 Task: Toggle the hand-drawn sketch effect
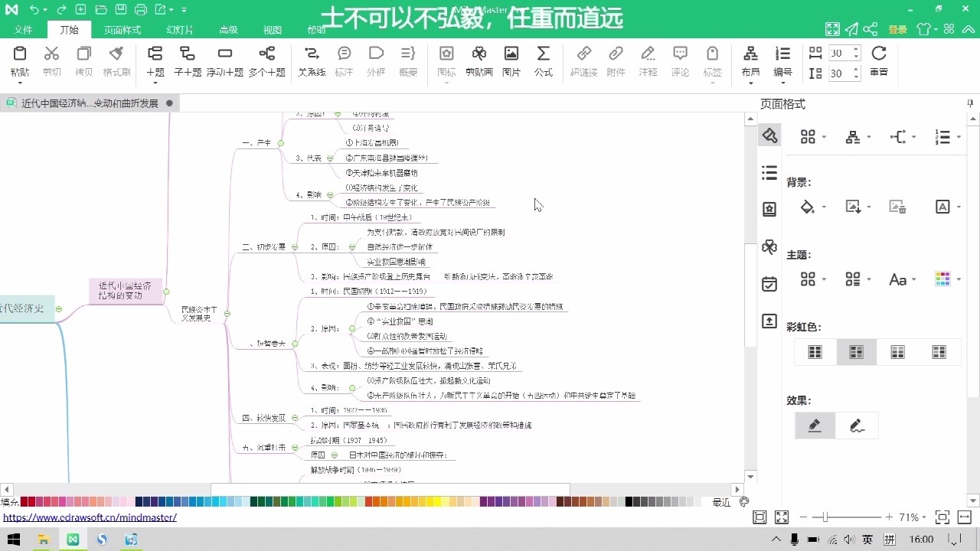point(857,425)
